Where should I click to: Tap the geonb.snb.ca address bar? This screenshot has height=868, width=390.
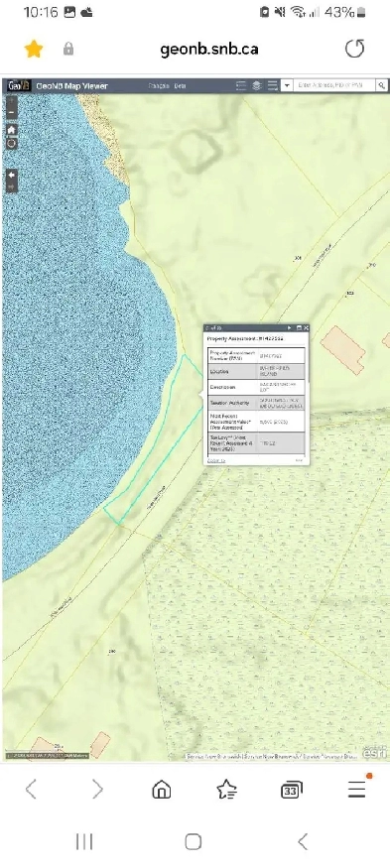tap(209, 50)
